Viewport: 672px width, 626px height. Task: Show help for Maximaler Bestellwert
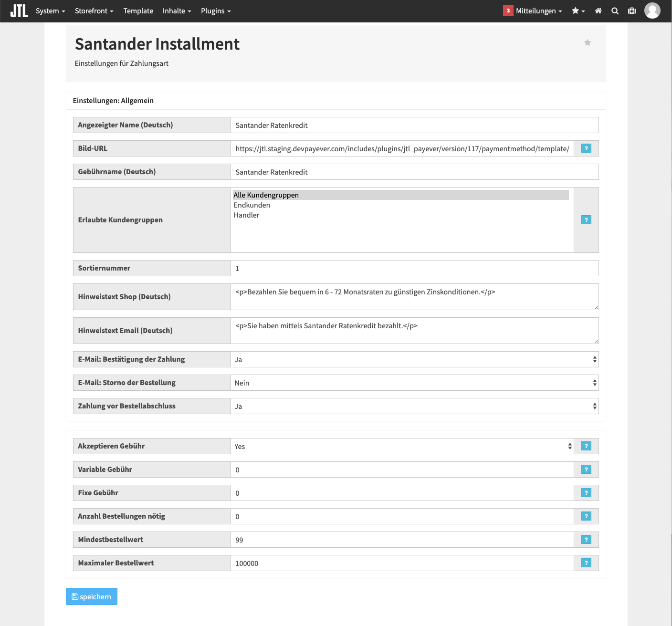click(x=586, y=563)
